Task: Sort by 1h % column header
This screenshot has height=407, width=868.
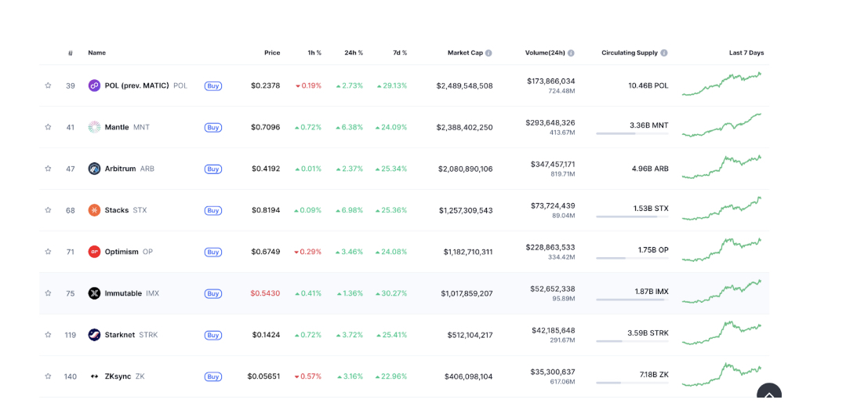Action: tap(314, 53)
